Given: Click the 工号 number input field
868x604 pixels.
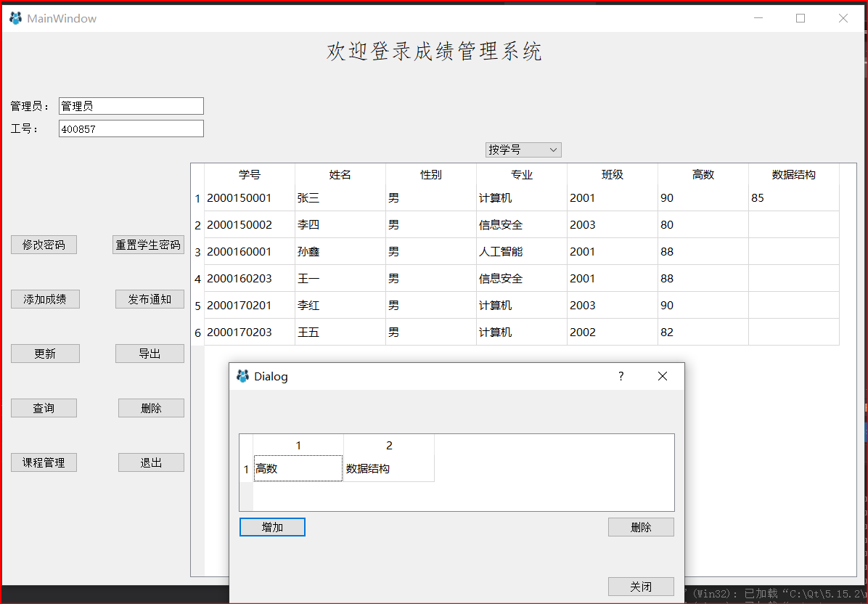Looking at the screenshot, I should coord(131,128).
